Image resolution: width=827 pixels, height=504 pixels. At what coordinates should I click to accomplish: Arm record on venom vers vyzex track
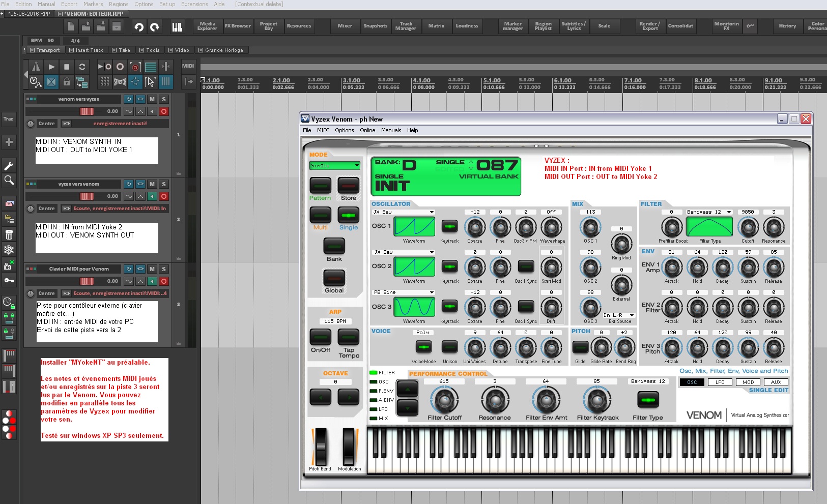[x=164, y=111]
